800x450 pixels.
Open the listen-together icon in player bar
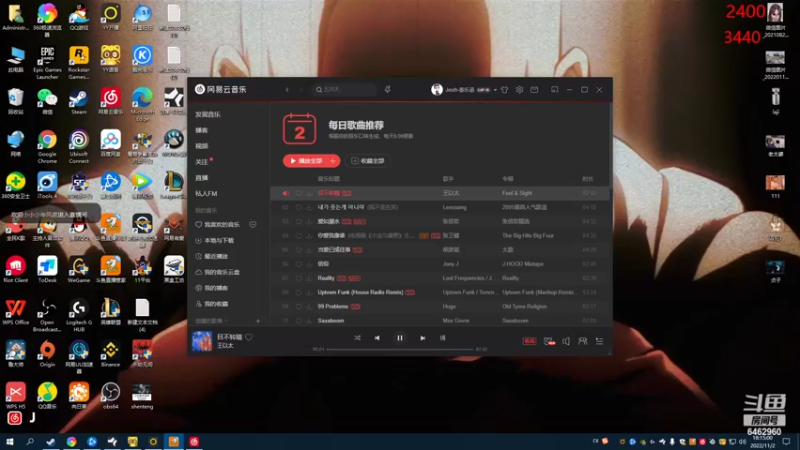pos(582,341)
